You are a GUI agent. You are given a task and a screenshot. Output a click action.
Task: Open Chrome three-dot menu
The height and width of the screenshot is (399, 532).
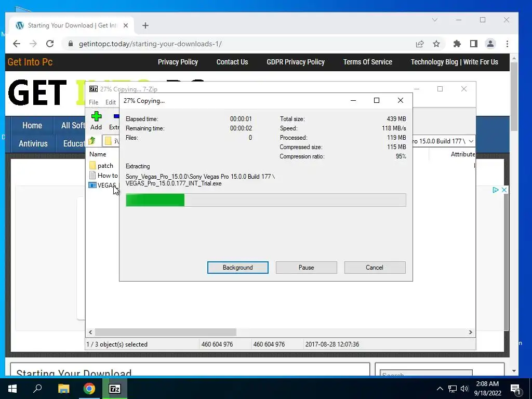coord(507,44)
